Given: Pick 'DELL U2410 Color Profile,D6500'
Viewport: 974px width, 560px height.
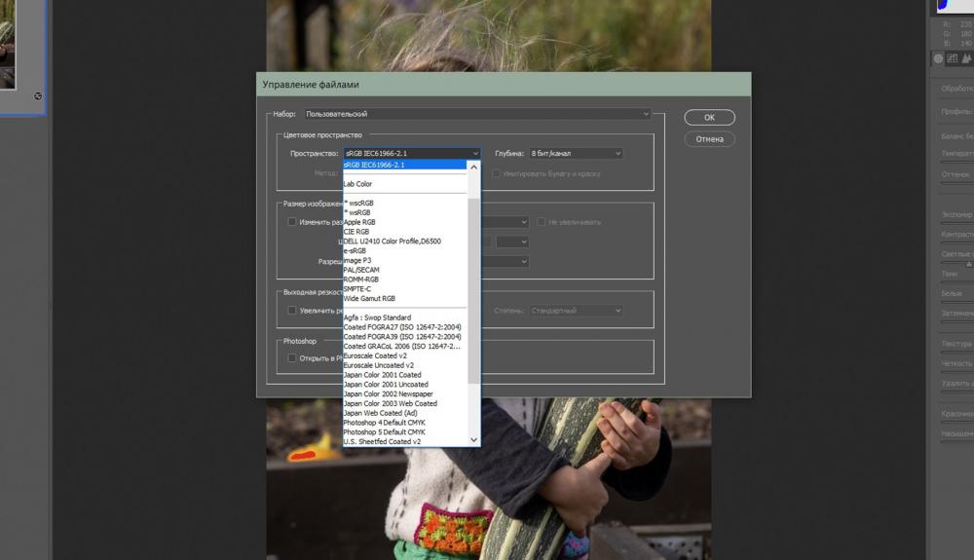Looking at the screenshot, I should (x=404, y=241).
